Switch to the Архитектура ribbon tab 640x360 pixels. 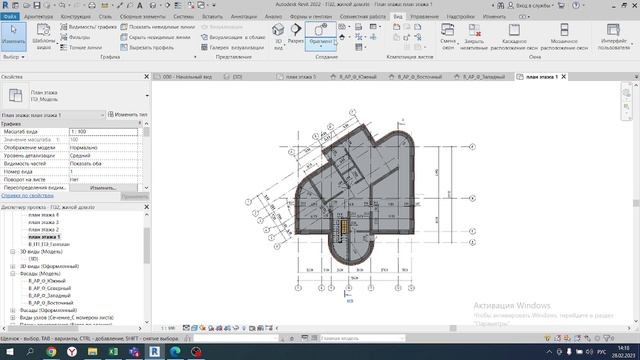pyautogui.click(x=38, y=17)
